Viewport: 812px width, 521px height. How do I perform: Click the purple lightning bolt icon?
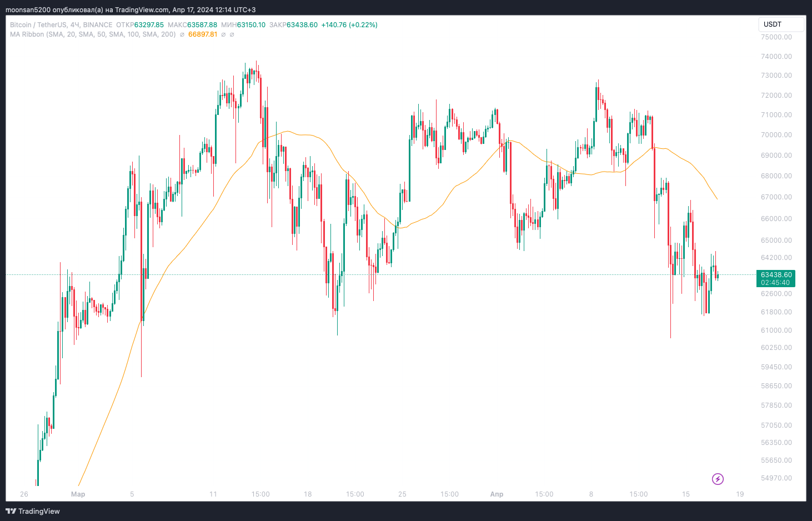pyautogui.click(x=718, y=479)
